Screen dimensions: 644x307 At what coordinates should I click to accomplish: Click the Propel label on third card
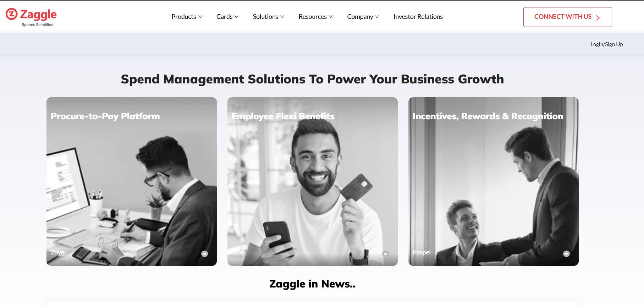tap(422, 252)
